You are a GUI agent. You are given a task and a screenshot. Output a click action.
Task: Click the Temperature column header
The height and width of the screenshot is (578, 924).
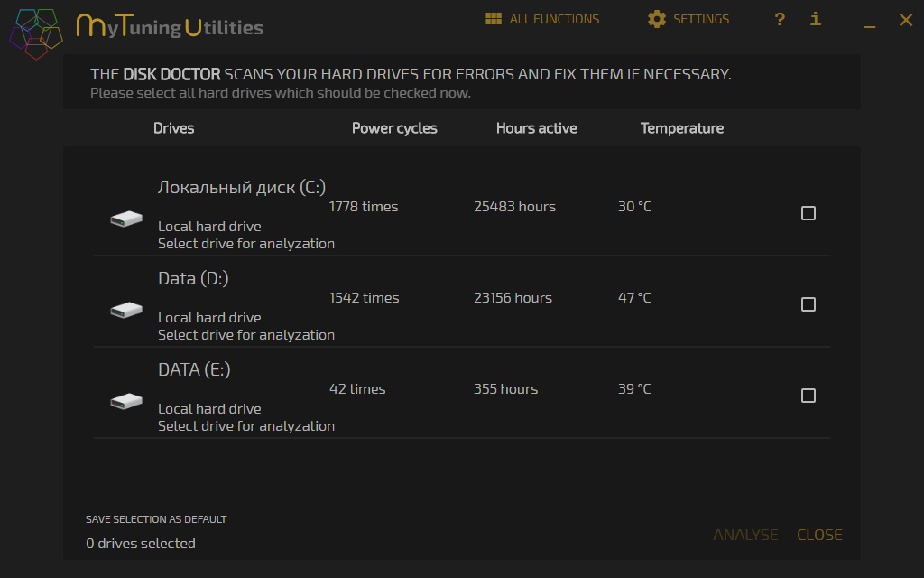tap(682, 128)
